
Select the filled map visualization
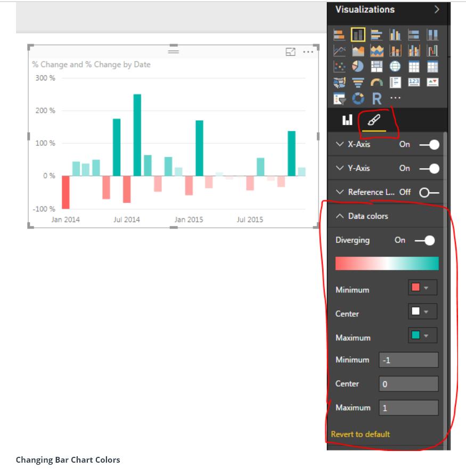coord(339,83)
